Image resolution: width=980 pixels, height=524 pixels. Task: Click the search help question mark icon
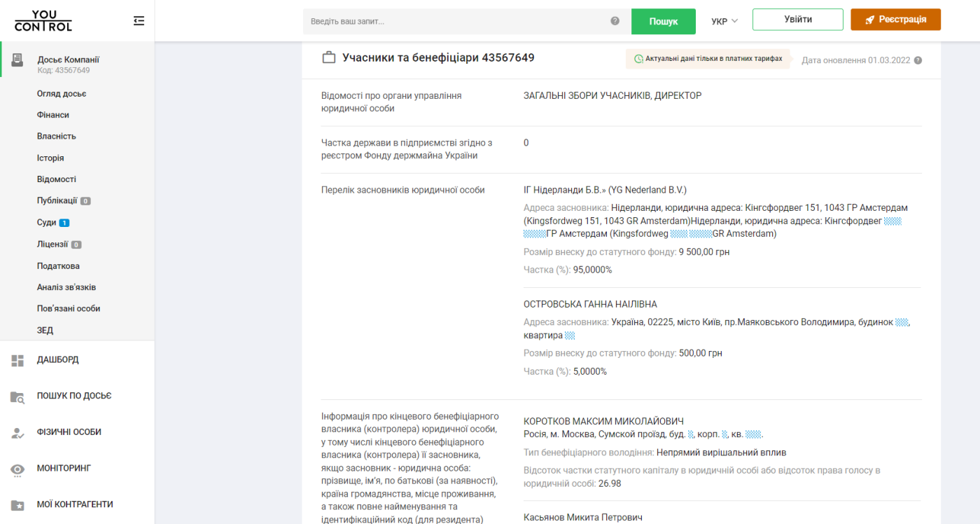(615, 21)
